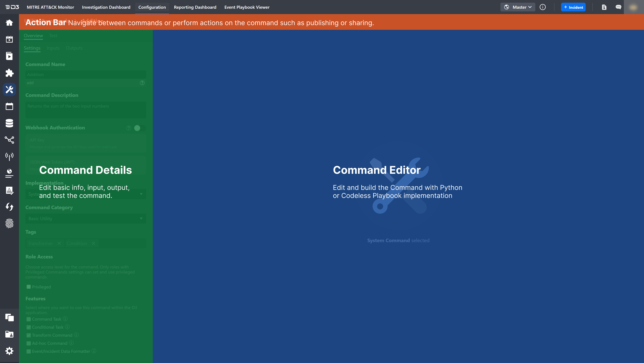Open the antenna broadcast sidebar icon
The height and width of the screenshot is (363, 644).
pyautogui.click(x=9, y=156)
